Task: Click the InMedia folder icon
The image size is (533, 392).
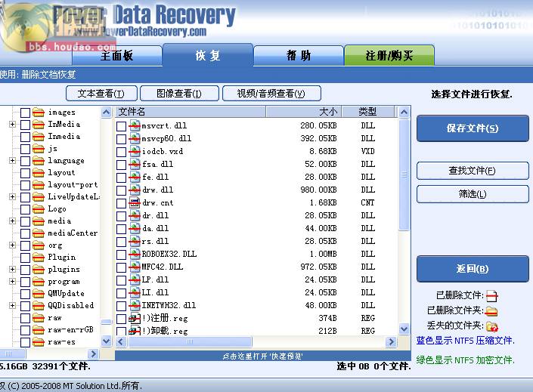Action: [x=39, y=125]
